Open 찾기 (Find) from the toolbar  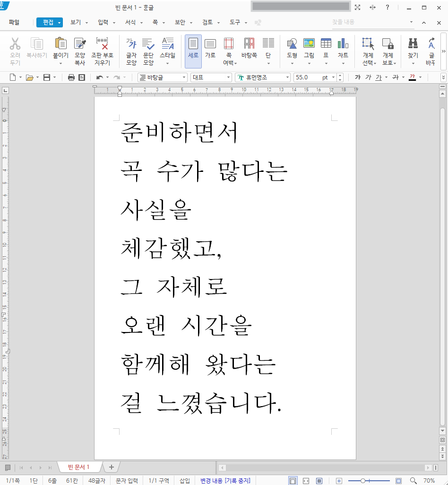(413, 47)
